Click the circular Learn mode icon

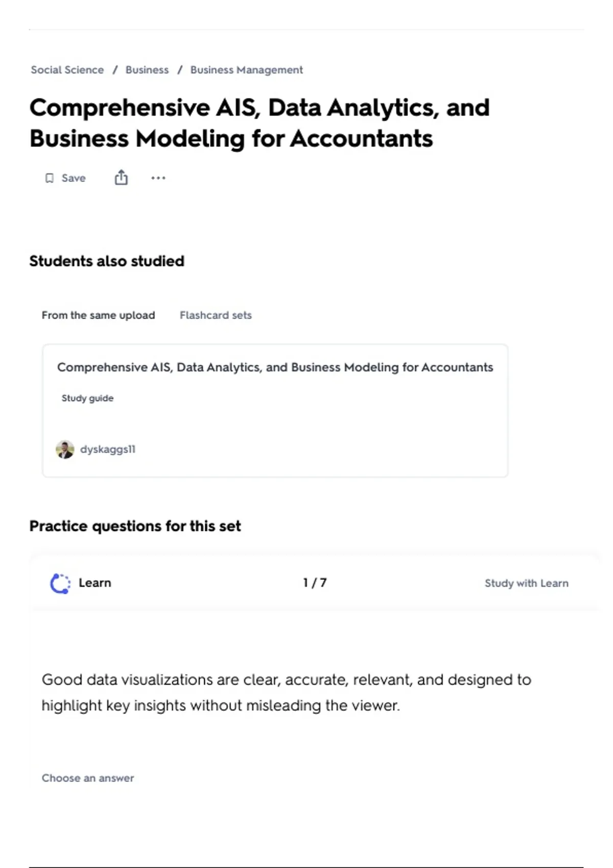click(x=60, y=583)
